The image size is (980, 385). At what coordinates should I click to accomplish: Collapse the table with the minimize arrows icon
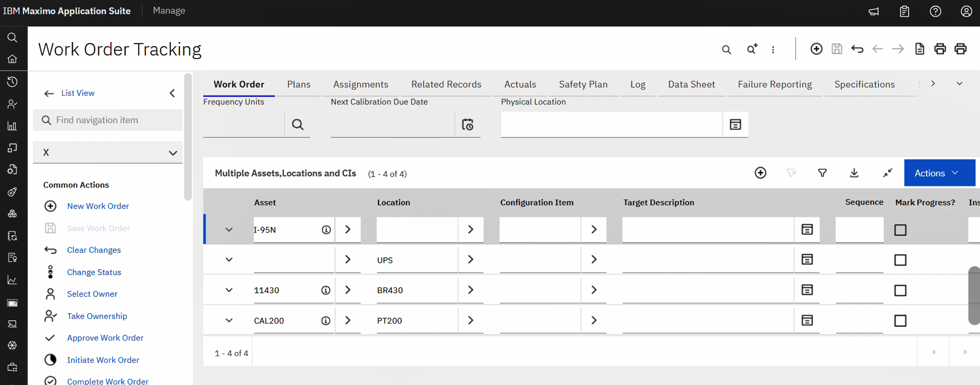tap(887, 173)
